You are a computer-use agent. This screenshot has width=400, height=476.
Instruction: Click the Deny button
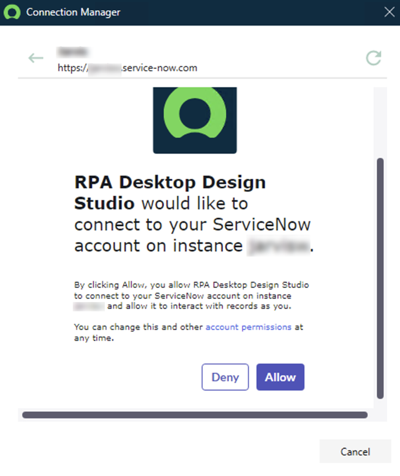click(225, 377)
